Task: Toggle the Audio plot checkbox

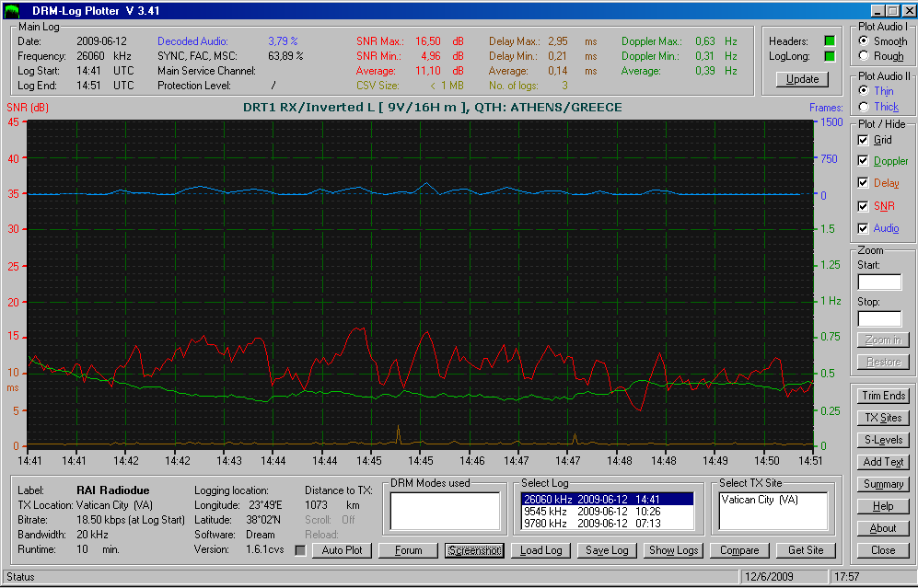Action: click(x=863, y=228)
